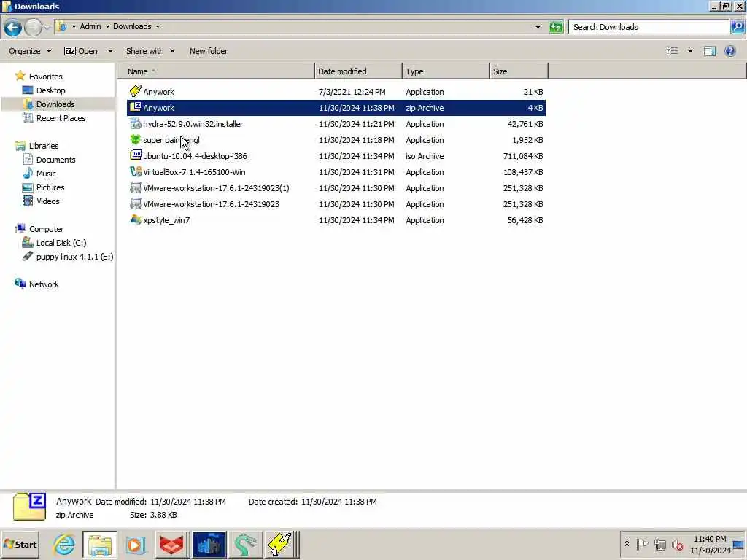Open Windows Media Player from the taskbar
Viewport: 747px width, 560px height.
(x=135, y=544)
